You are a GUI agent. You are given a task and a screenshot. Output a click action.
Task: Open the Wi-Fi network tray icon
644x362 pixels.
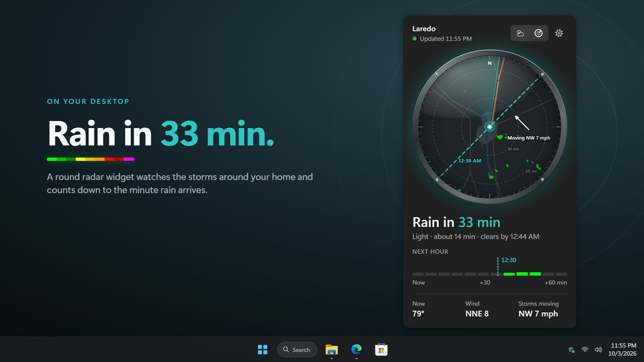[585, 349]
